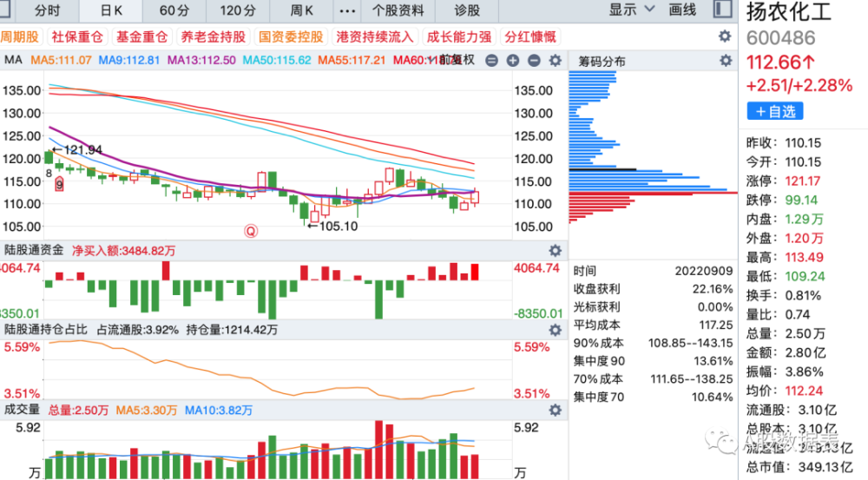Expand the 显示 dropdown
Viewport: 868px width, 480px height.
coord(632,10)
